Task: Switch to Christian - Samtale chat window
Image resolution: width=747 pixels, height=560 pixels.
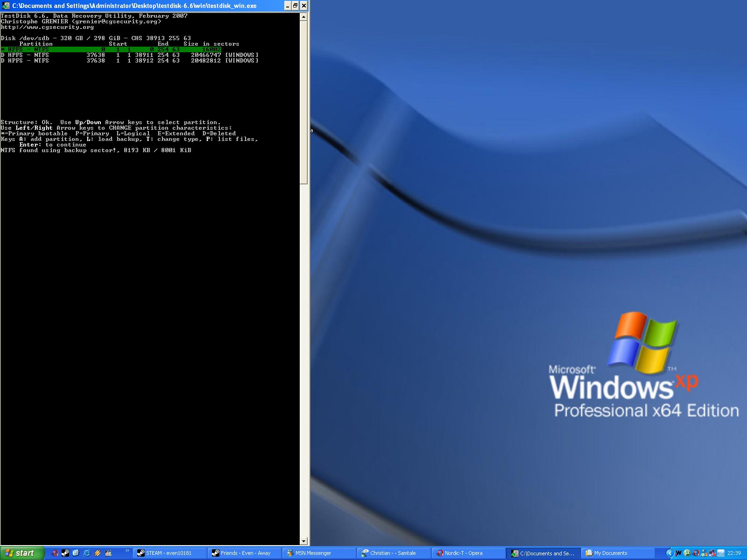Action: click(395, 553)
